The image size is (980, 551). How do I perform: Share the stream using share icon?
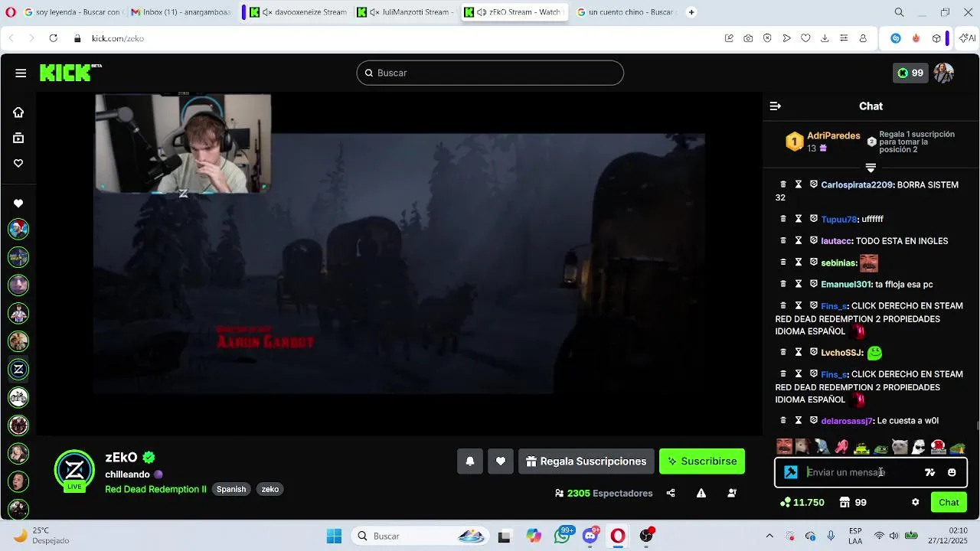click(x=671, y=493)
